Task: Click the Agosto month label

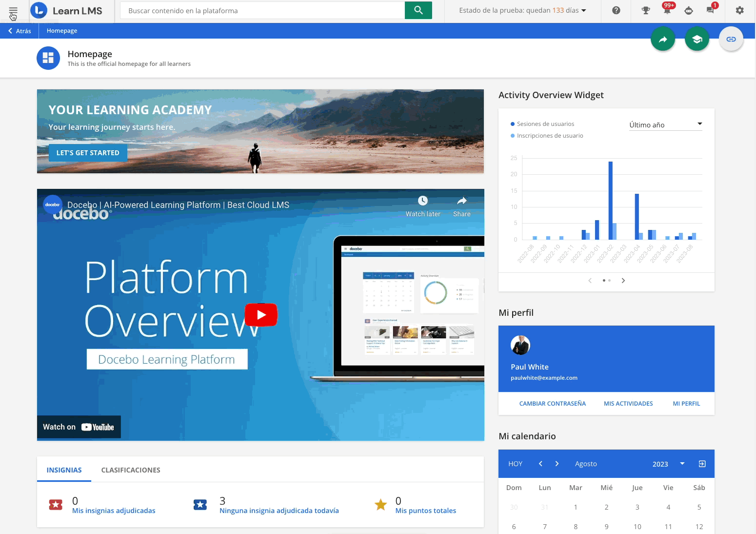Action: pyautogui.click(x=586, y=464)
